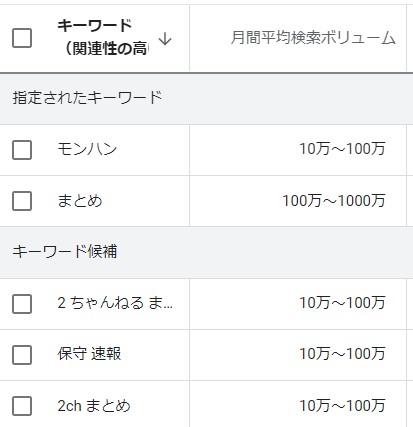The width and height of the screenshot is (413, 427).
Task: Open the モンハン keyword entry
Action: click(x=87, y=149)
